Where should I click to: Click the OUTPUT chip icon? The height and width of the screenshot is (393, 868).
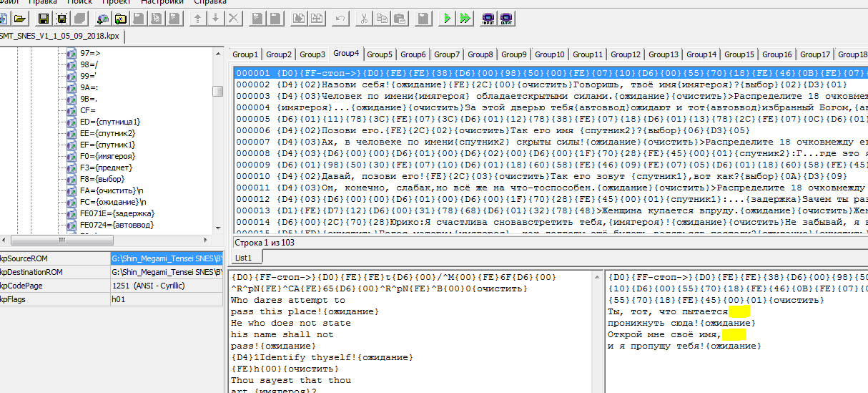click(506, 18)
